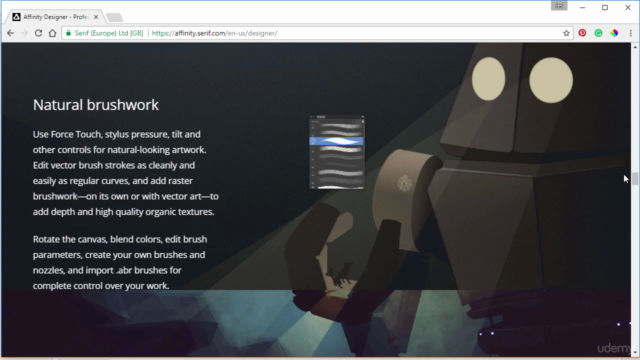This screenshot has height=360, width=640.
Task: Click the browser forward arrow
Action: click(24, 33)
